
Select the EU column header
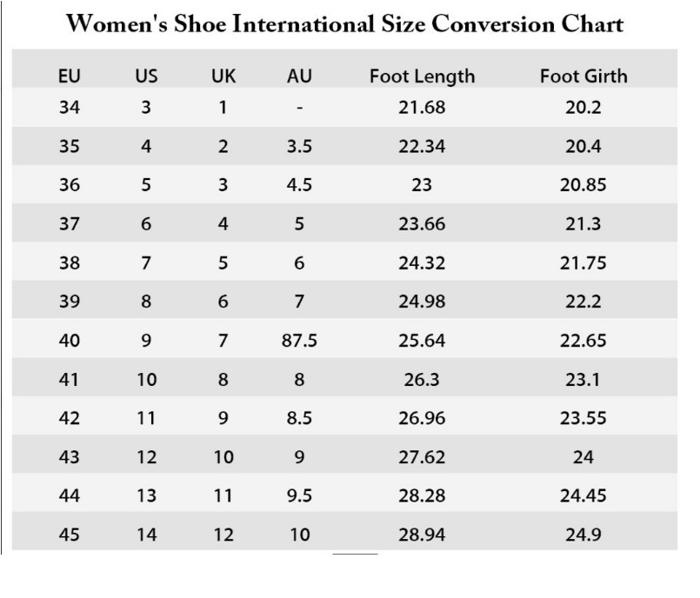pyautogui.click(x=70, y=76)
